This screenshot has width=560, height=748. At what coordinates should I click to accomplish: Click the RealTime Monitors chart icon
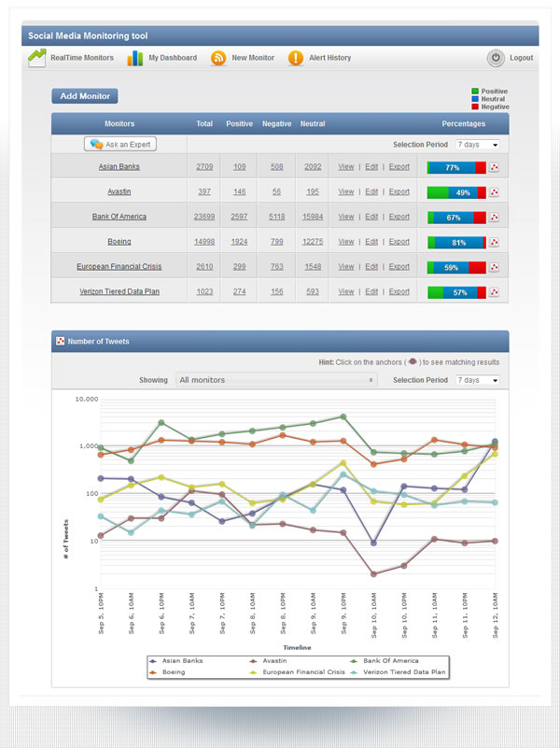(x=36, y=58)
